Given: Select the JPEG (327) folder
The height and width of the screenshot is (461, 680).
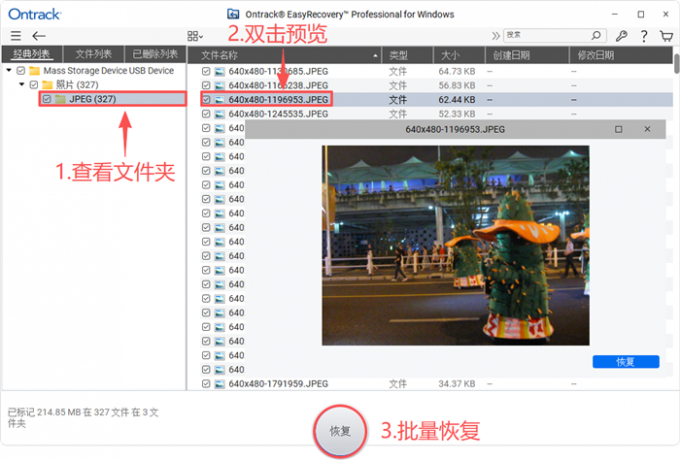Looking at the screenshot, I should pyautogui.click(x=113, y=99).
